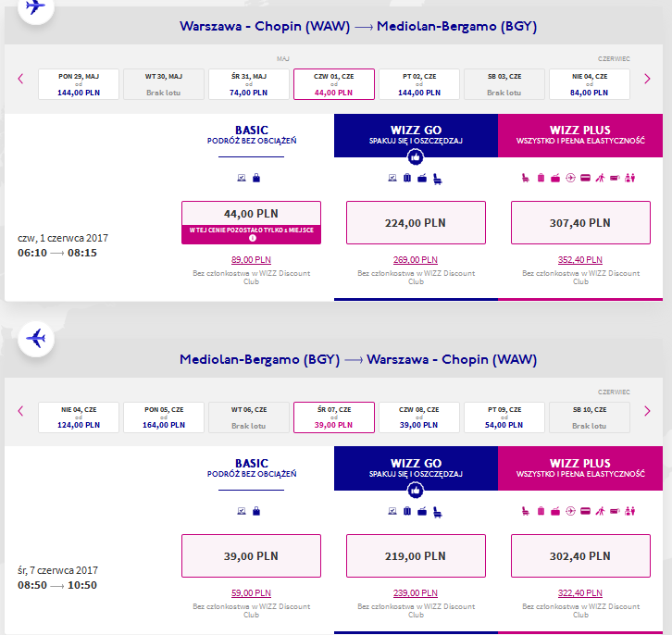
Task: Click the outbound BASIC small cabin bag icon
Action: (256, 178)
